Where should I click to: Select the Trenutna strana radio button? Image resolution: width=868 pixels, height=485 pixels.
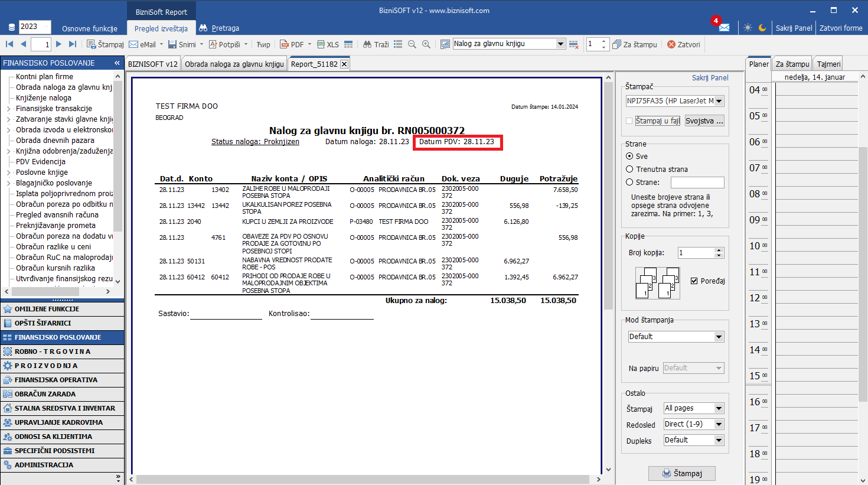[629, 170]
